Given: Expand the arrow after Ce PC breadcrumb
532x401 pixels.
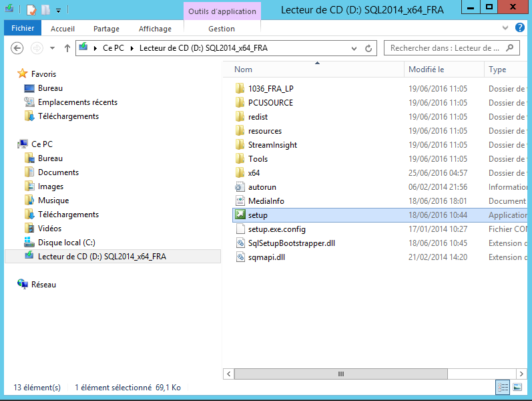Looking at the screenshot, I should (x=132, y=48).
